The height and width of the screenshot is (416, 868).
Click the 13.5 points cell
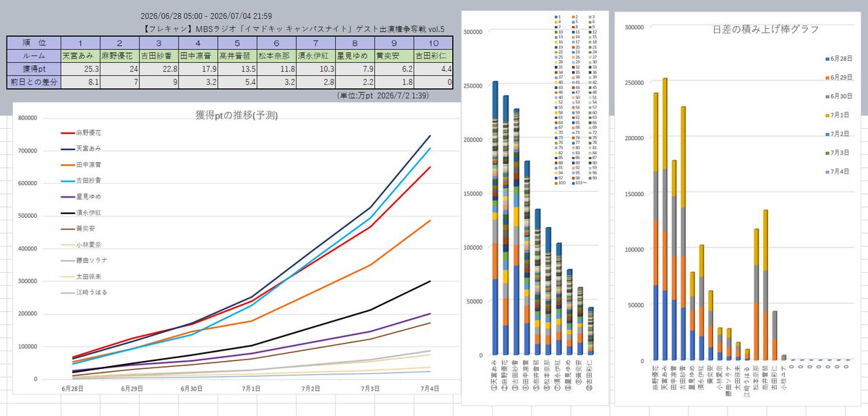[x=236, y=68]
